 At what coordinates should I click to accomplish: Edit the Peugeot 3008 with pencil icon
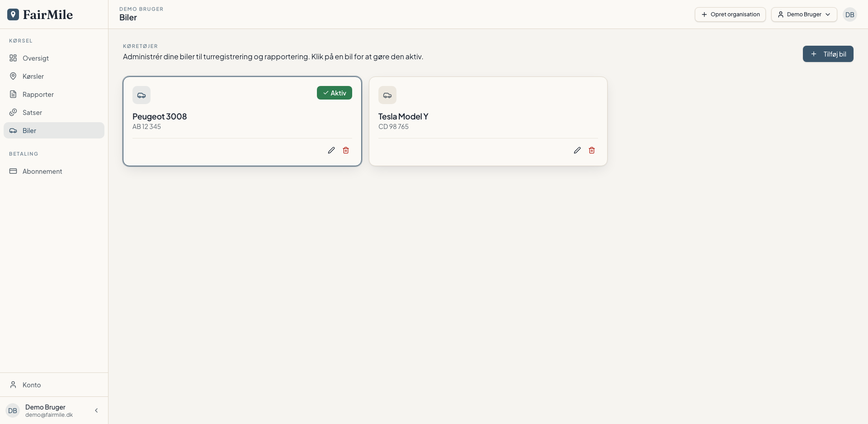point(331,150)
